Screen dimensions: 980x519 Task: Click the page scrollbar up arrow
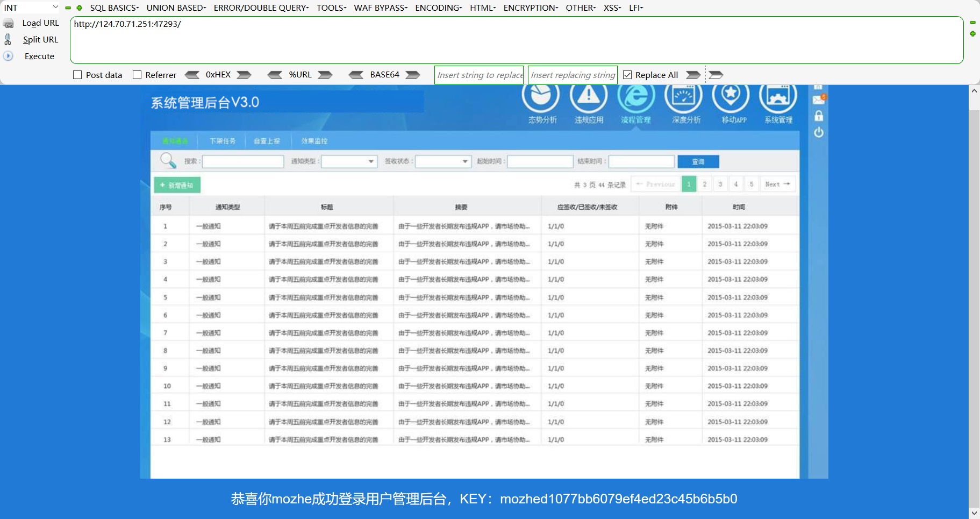(974, 90)
